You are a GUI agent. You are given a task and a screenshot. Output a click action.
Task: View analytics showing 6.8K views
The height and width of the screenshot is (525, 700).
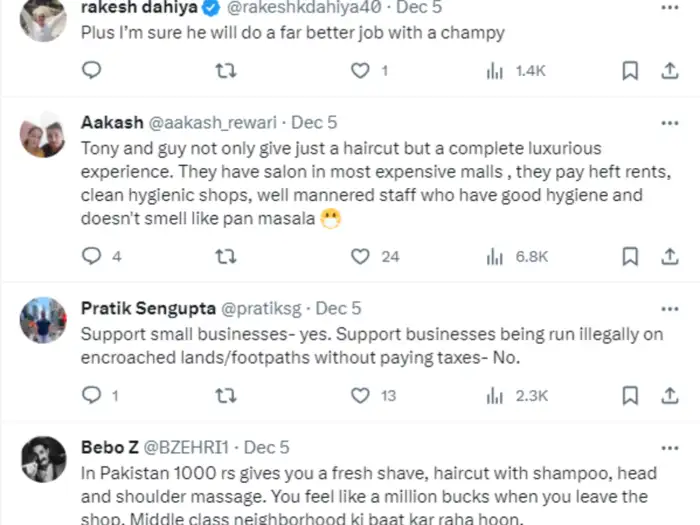pyautogui.click(x=516, y=257)
